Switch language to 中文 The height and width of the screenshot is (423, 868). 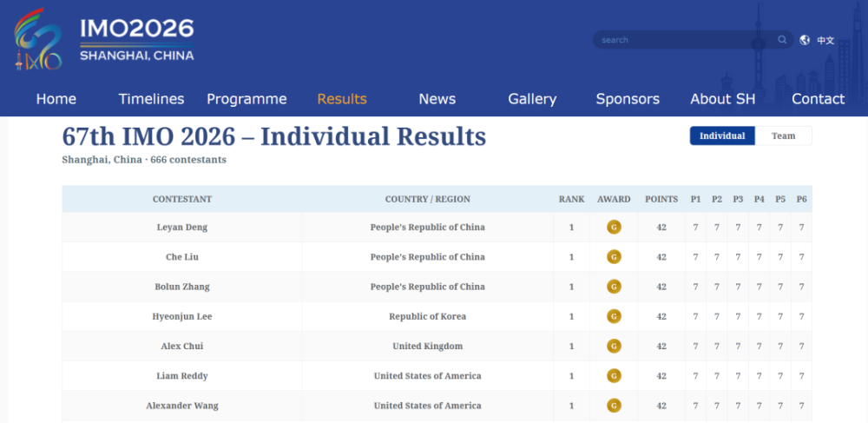point(825,41)
